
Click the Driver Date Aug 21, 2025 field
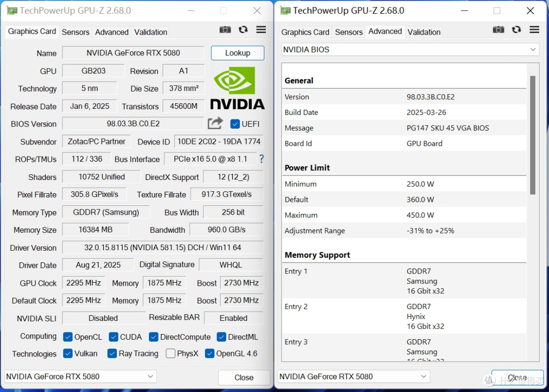(x=98, y=265)
